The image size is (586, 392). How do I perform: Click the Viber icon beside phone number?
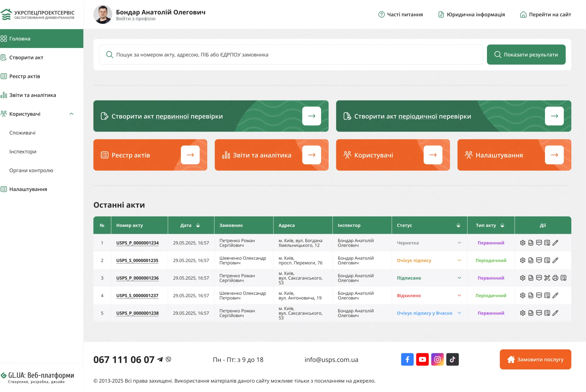tap(168, 359)
